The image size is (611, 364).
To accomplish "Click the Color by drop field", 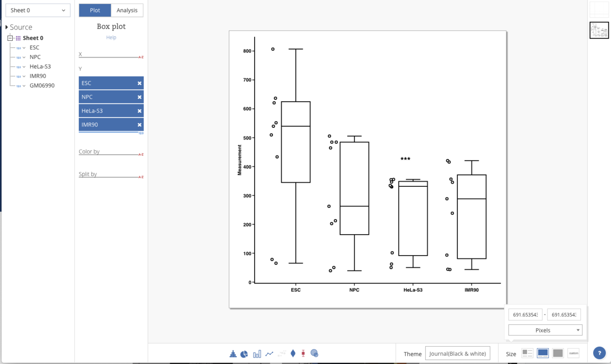I will pyautogui.click(x=111, y=152).
